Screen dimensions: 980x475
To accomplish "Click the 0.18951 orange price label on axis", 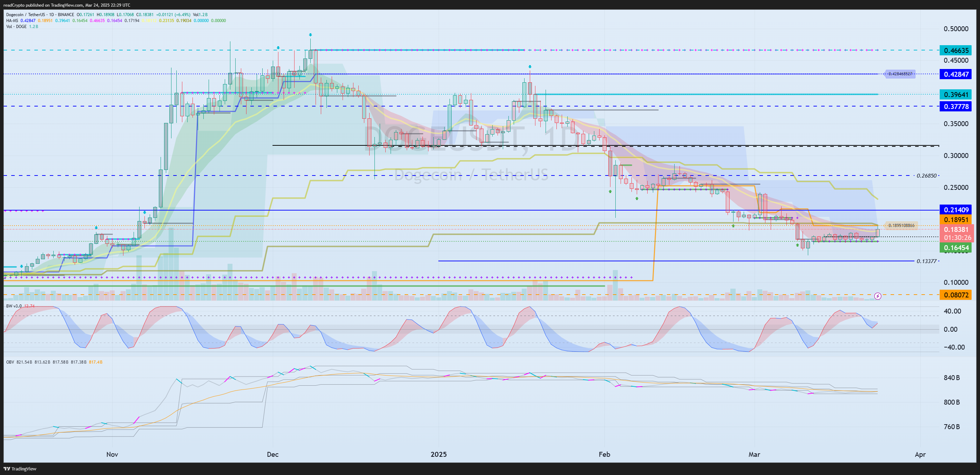I will tap(957, 220).
